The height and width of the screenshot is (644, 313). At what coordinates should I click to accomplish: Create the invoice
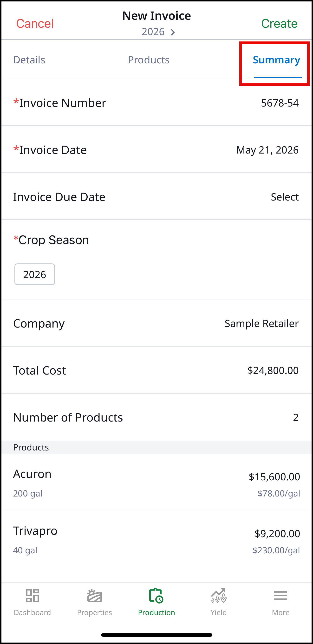[279, 24]
